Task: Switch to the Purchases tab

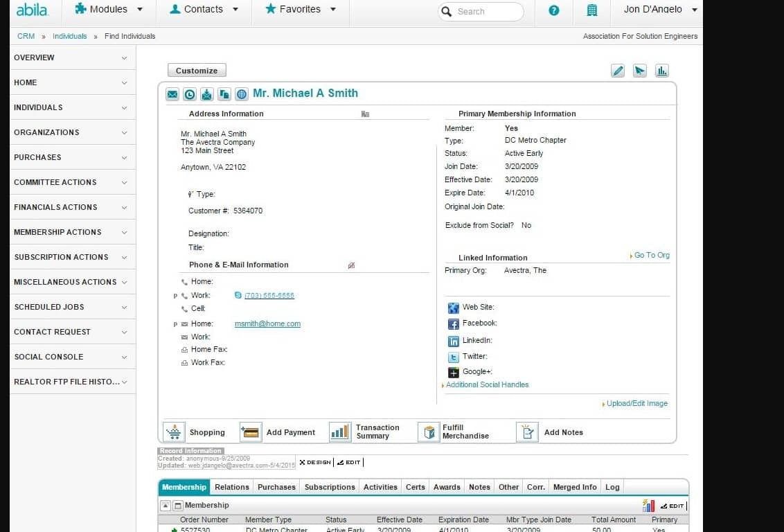Action: 276,487
